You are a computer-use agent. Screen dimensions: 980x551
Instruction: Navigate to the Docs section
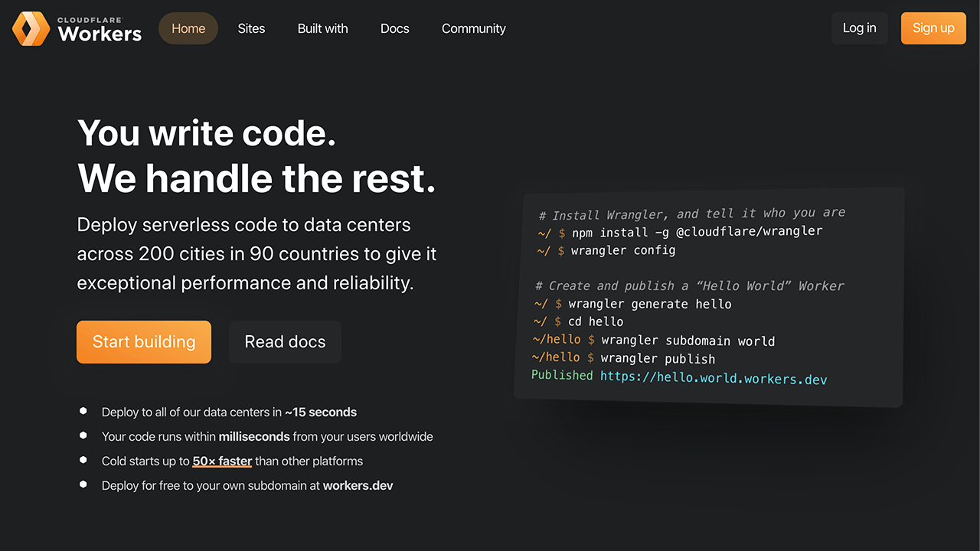(394, 28)
